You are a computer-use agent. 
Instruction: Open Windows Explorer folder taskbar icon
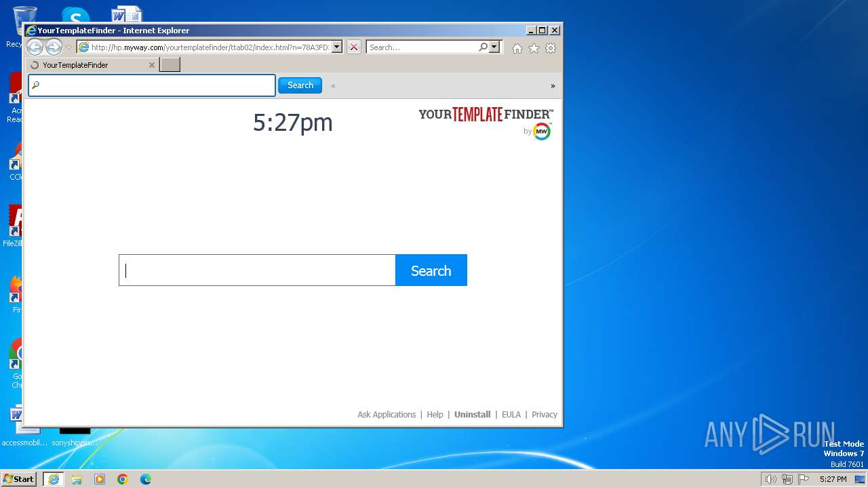tap(77, 479)
